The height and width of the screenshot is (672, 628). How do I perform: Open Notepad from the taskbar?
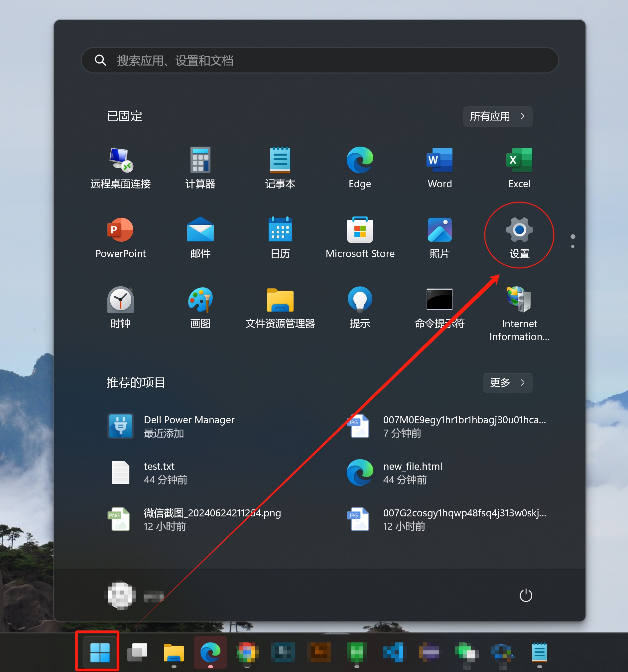[539, 652]
